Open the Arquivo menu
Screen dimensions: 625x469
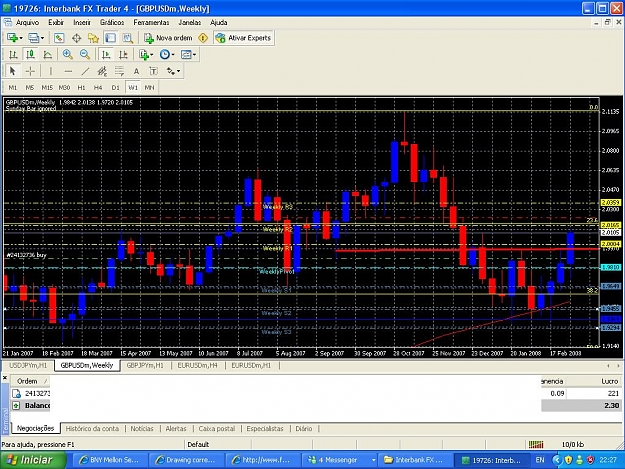click(27, 22)
